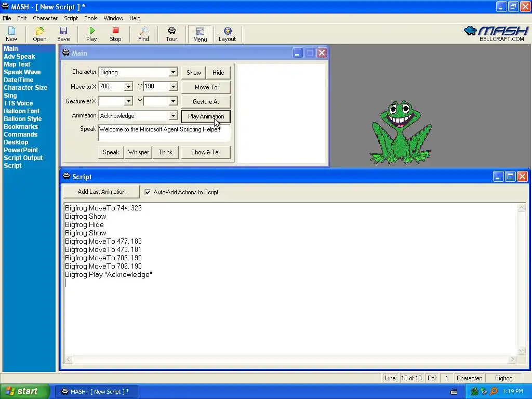
Task: Save the script using the Save icon
Action: (x=63, y=34)
